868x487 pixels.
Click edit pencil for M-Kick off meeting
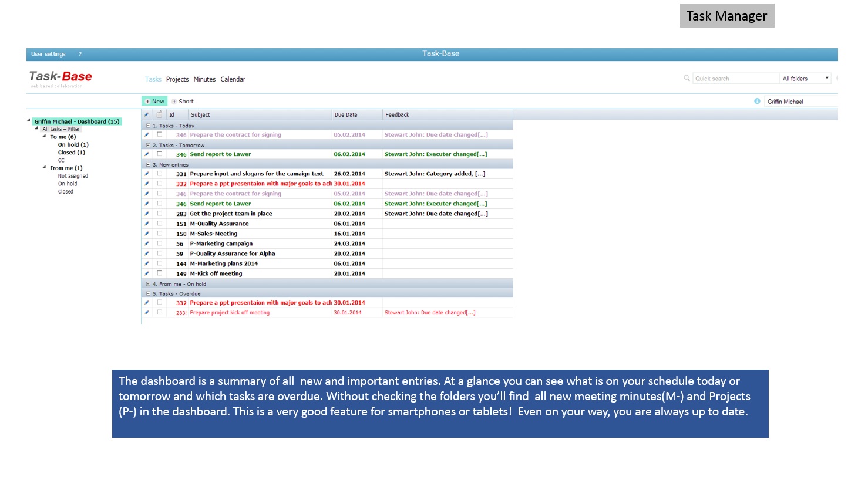(147, 273)
